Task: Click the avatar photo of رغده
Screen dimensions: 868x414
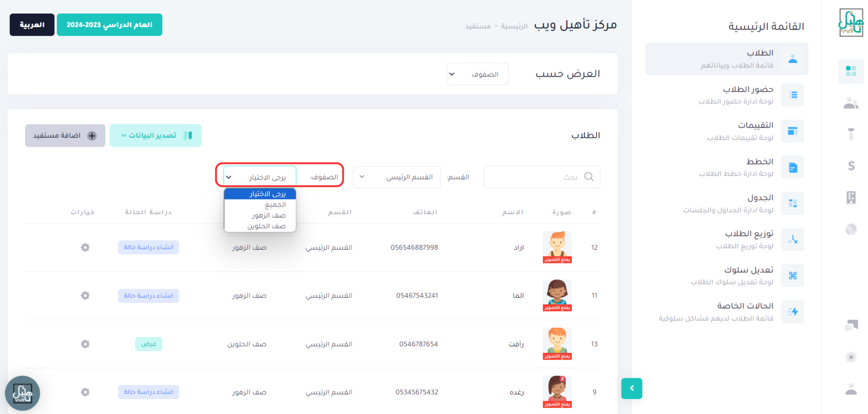Action: [x=557, y=392]
